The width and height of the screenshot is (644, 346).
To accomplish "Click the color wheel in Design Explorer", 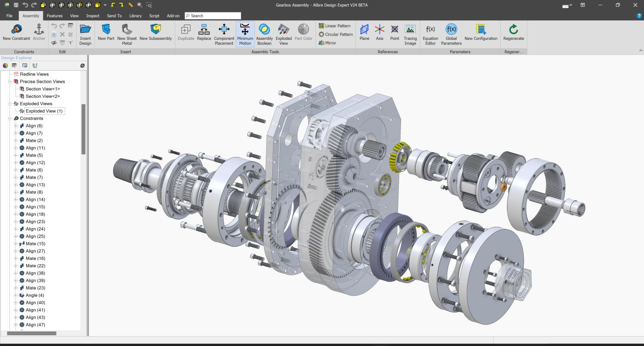I will click(5, 66).
